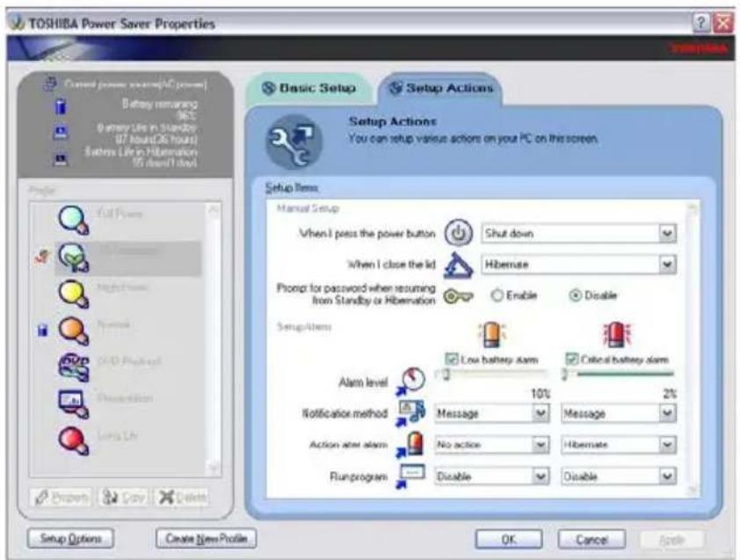Select the Normal orange bulb profile
This screenshot has width=740, height=560.
(74, 331)
